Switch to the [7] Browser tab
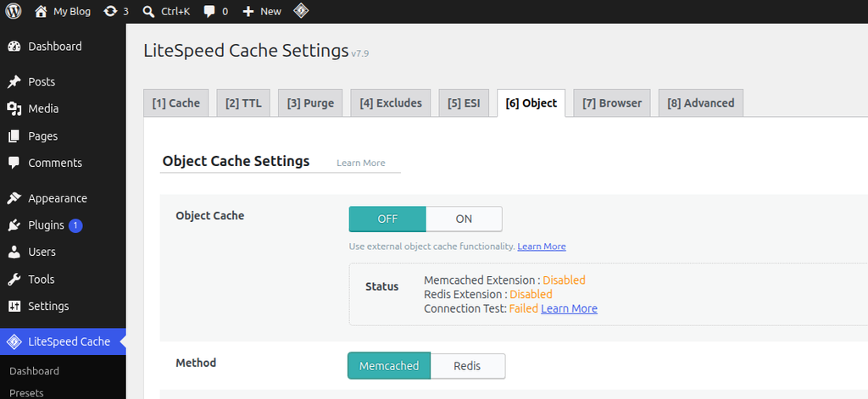 tap(612, 103)
